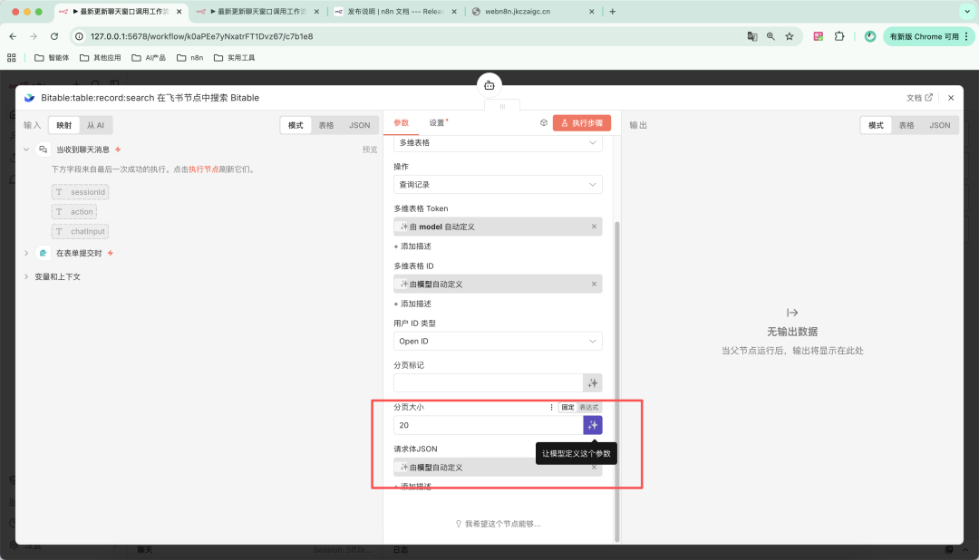The height and width of the screenshot is (560, 979).
Task: Switch to the 设置 tab
Action: tap(438, 123)
